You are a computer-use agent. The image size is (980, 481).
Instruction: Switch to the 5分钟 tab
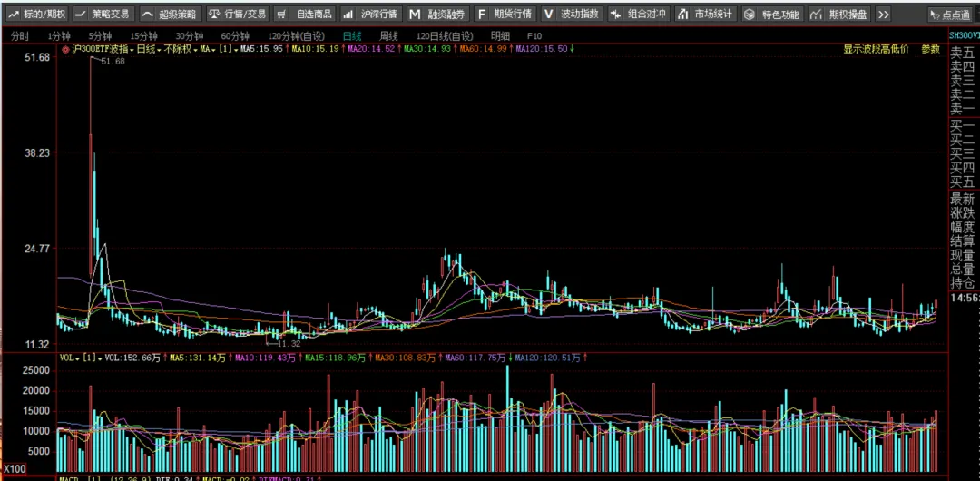(100, 36)
